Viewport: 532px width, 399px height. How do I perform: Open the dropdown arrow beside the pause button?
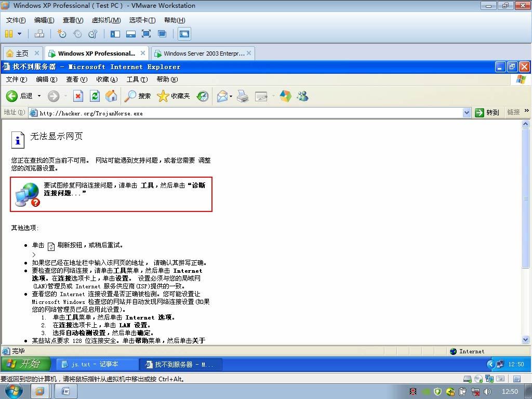point(19,34)
